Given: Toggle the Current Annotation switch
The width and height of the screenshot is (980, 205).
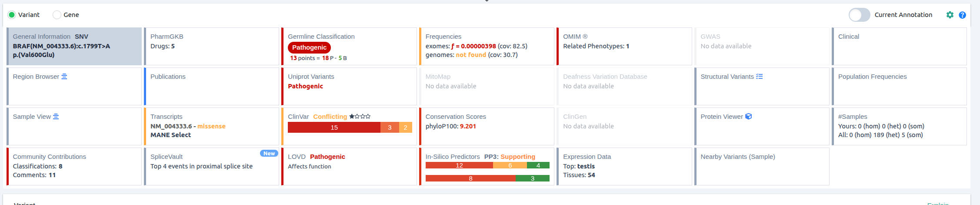Looking at the screenshot, I should (859, 15).
